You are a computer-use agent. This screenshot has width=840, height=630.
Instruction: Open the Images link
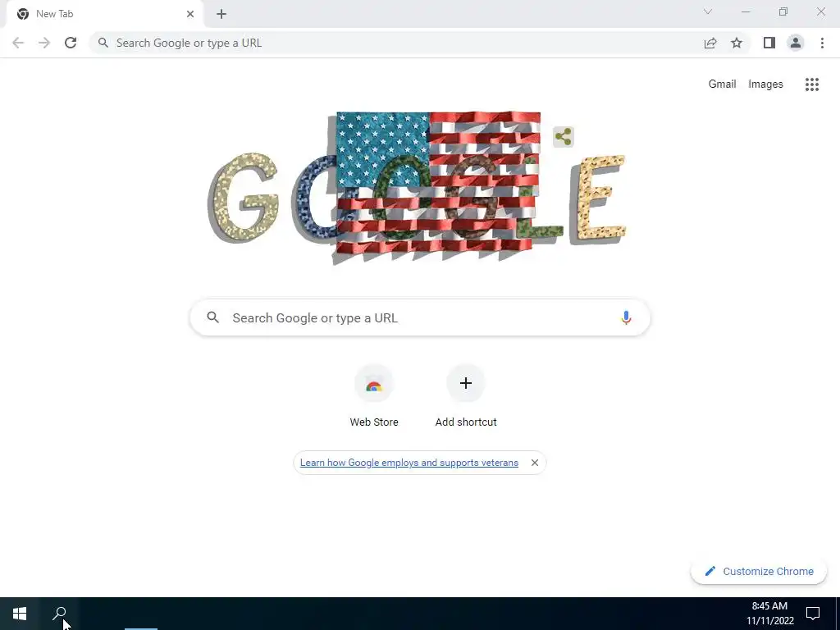[x=765, y=84]
